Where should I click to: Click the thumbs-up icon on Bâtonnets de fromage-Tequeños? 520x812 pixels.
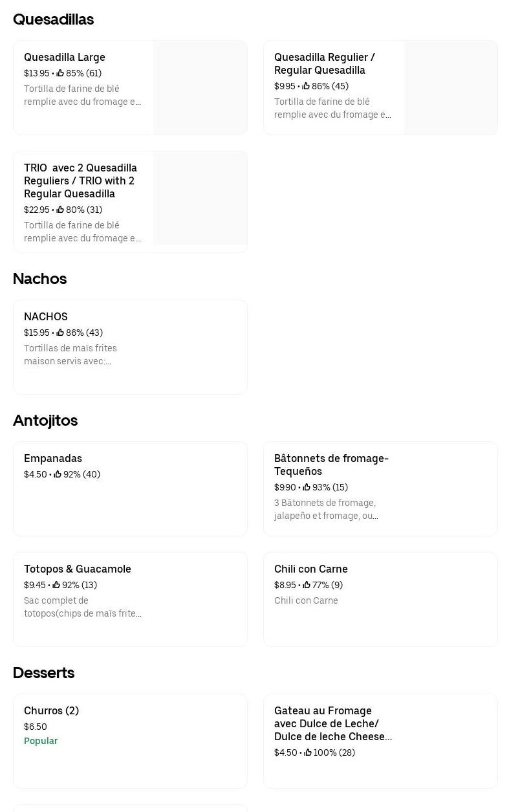(x=307, y=488)
